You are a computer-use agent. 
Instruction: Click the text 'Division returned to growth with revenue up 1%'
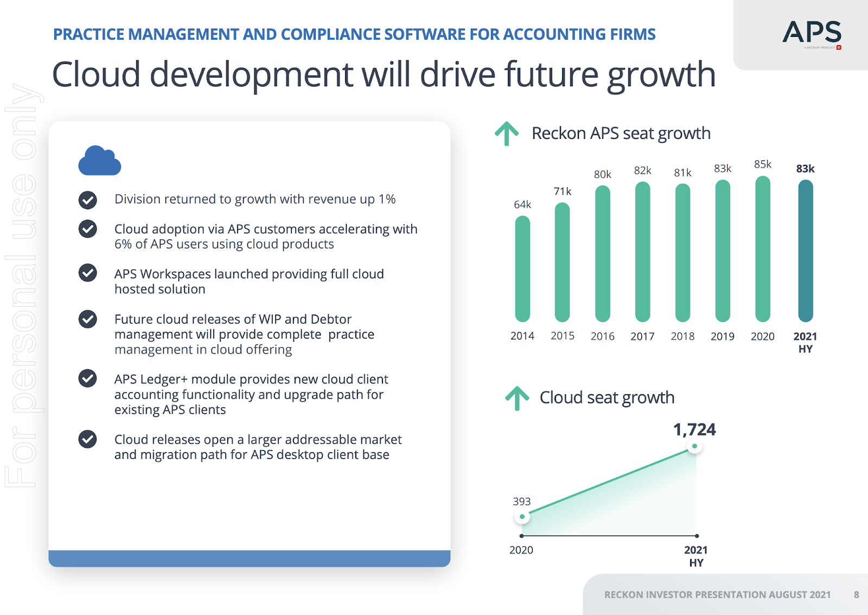(255, 199)
